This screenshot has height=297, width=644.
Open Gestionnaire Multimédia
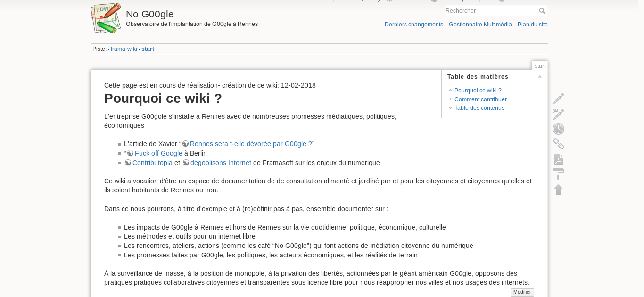point(480,25)
